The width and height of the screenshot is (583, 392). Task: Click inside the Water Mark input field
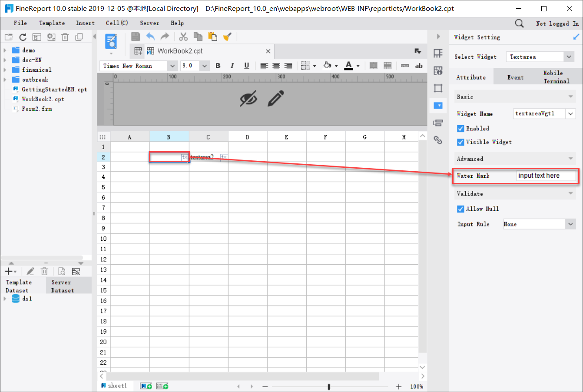[x=546, y=176]
